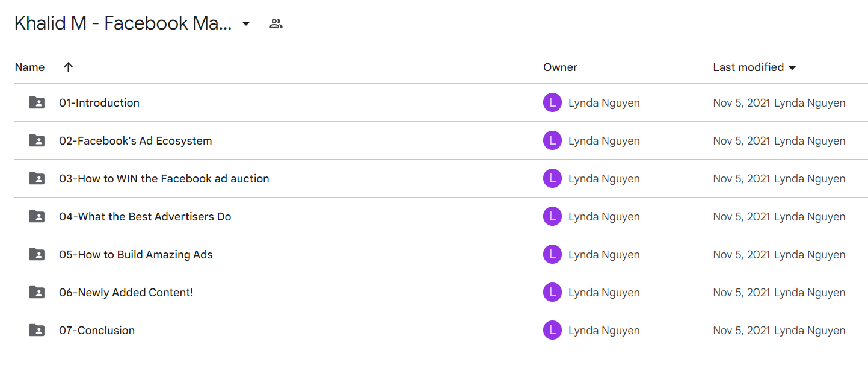Click owner avatar L in 05-How to Build row
The image size is (868, 374).
point(552,255)
